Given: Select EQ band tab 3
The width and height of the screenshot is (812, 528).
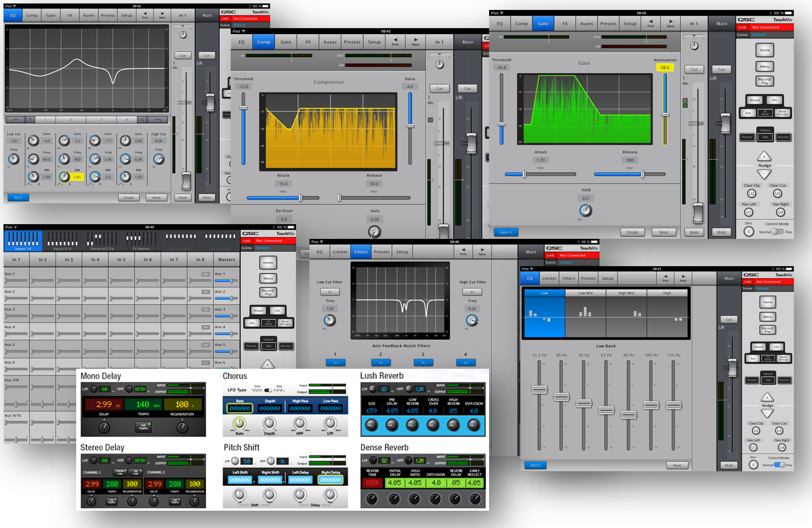Looking at the screenshot, I should point(101,119).
